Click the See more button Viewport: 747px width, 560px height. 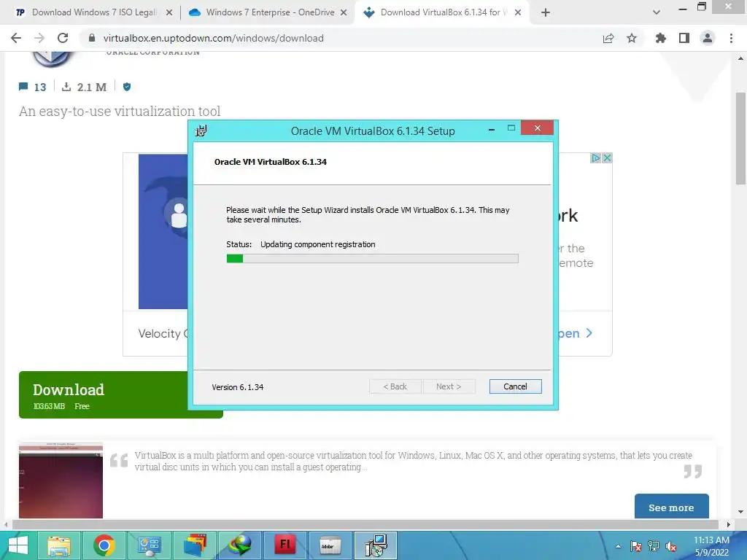click(x=671, y=507)
